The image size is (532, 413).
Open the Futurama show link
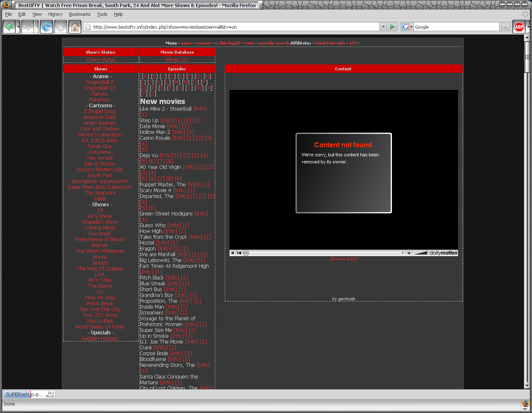[100, 152]
